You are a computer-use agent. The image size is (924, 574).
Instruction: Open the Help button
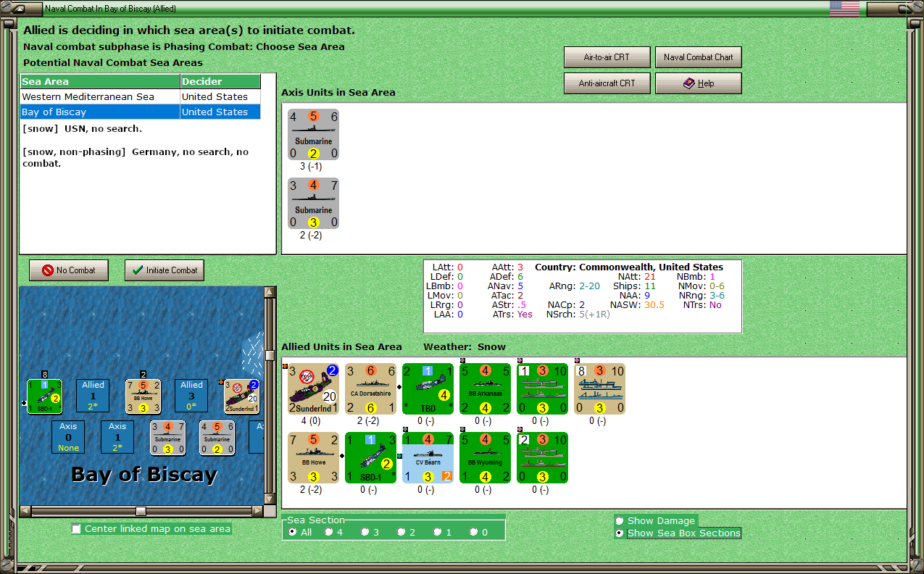(x=699, y=83)
